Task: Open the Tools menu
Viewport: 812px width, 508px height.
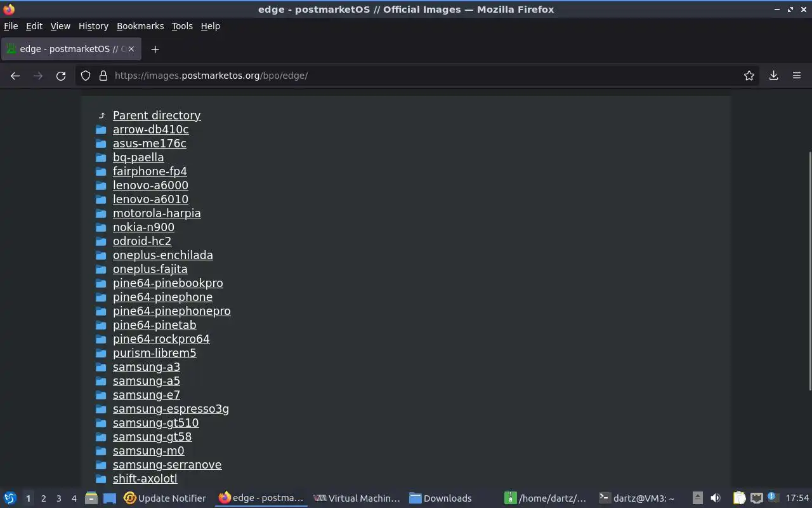Action: (x=182, y=26)
